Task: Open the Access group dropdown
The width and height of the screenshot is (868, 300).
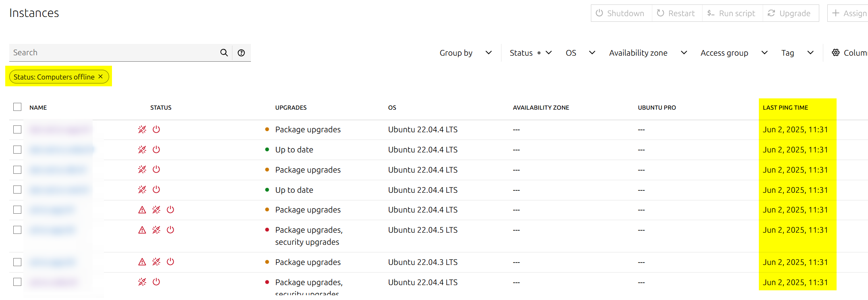Action: [733, 53]
